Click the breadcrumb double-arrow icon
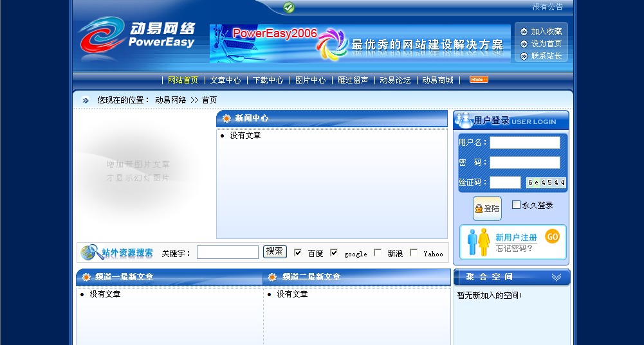Viewport: 644px width, 345px height. pyautogui.click(x=86, y=100)
